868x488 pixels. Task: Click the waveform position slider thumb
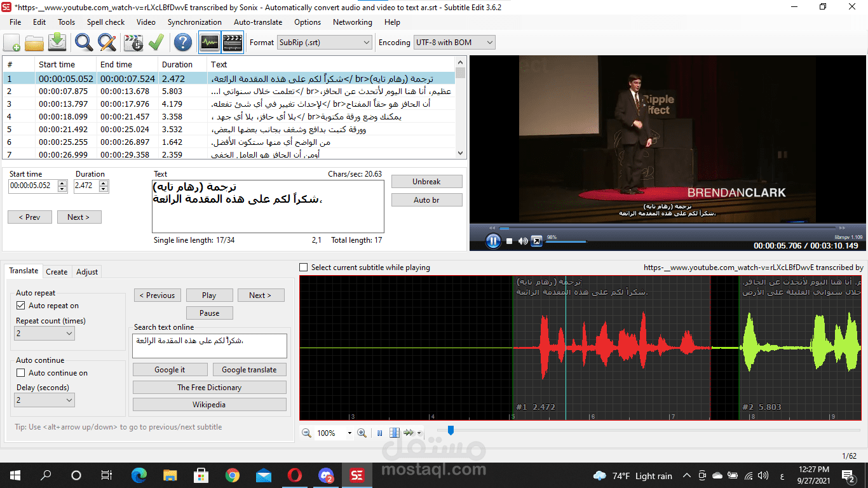(x=451, y=430)
